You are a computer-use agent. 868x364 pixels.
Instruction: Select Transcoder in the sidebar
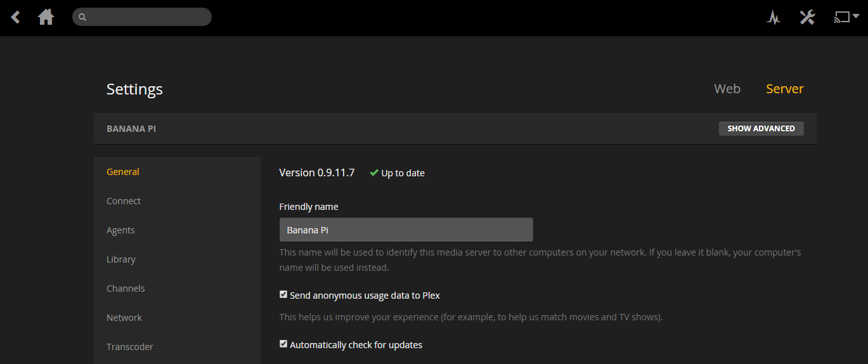(x=130, y=347)
